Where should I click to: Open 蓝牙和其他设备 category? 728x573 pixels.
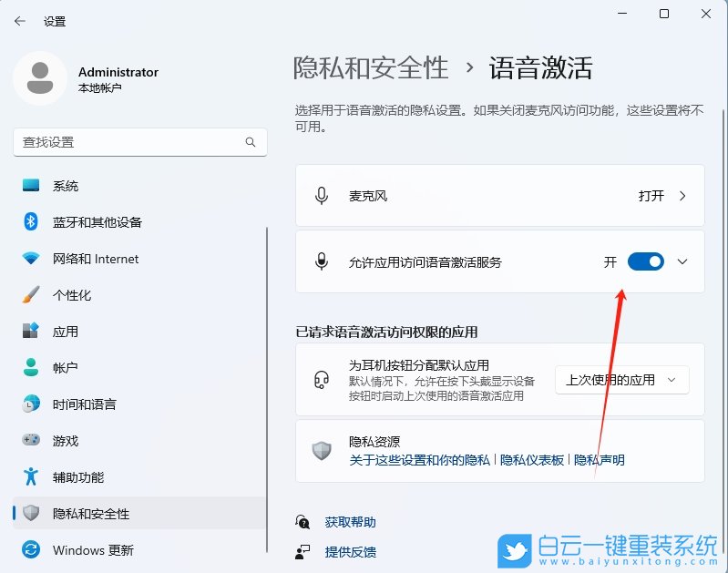coord(139,222)
